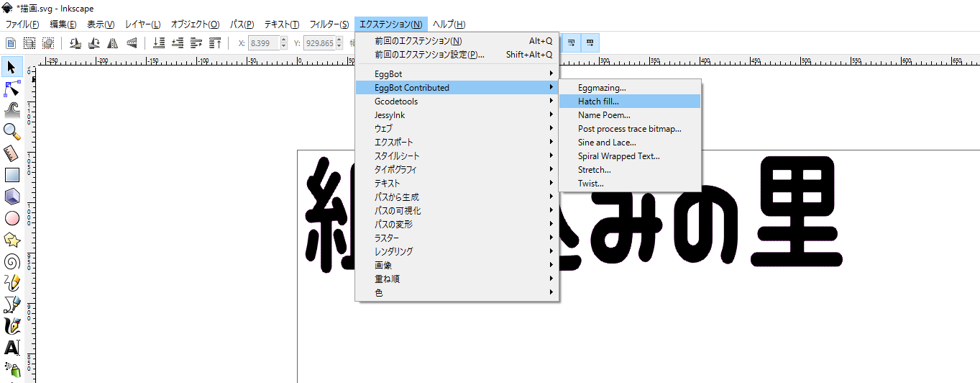Select the Zoom magnifier tool
The width and height of the screenshot is (980, 383).
[x=12, y=131]
